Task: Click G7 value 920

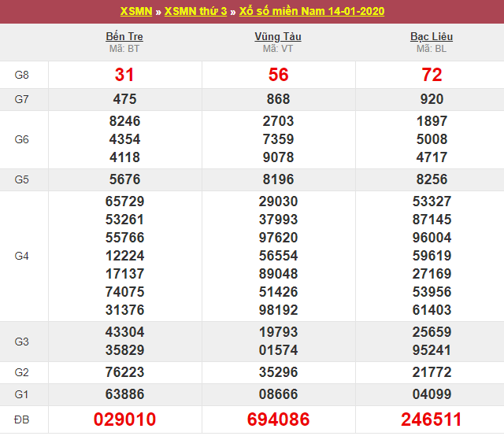Action: coord(432,99)
